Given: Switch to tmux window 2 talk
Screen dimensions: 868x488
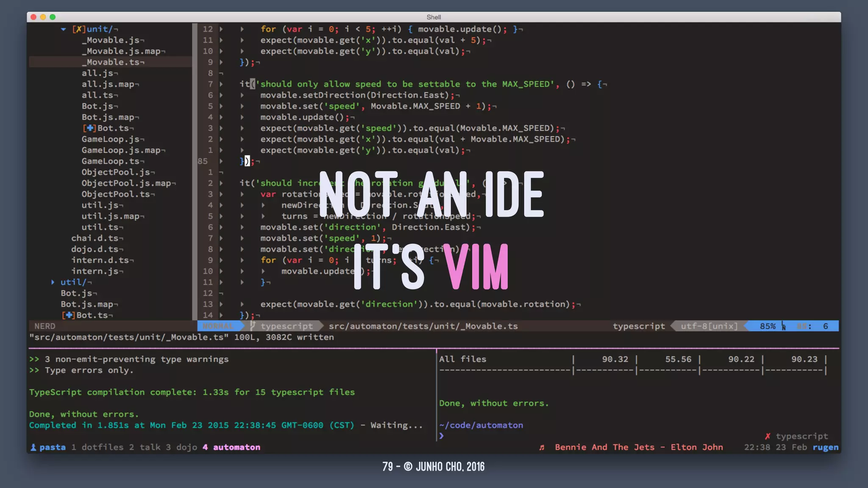Looking at the screenshot, I should (x=145, y=447).
